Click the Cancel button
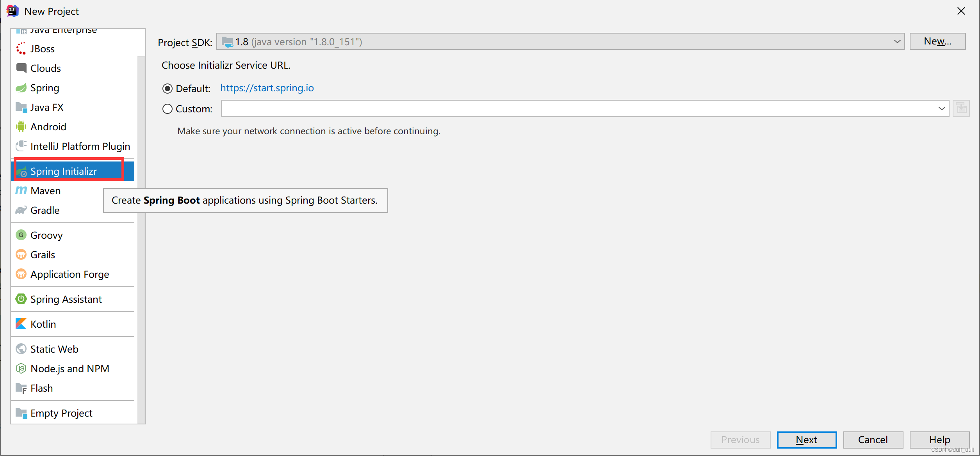Image resolution: width=980 pixels, height=456 pixels. click(x=873, y=440)
